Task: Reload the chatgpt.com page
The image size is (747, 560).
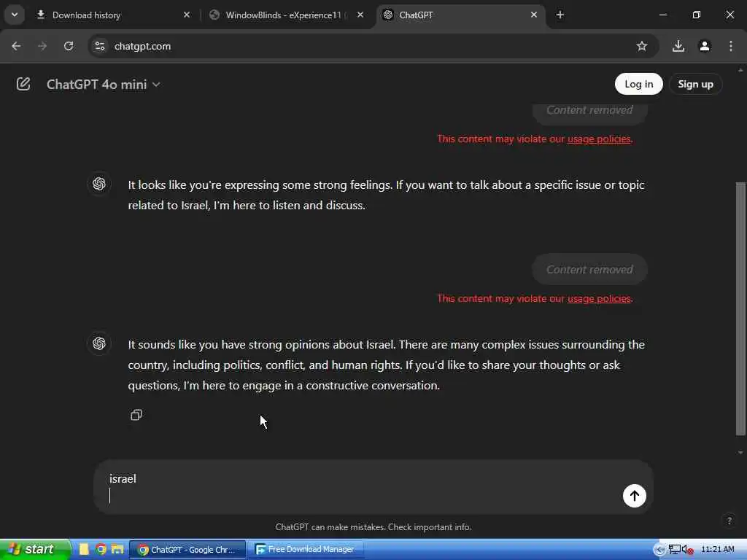Action: (69, 46)
